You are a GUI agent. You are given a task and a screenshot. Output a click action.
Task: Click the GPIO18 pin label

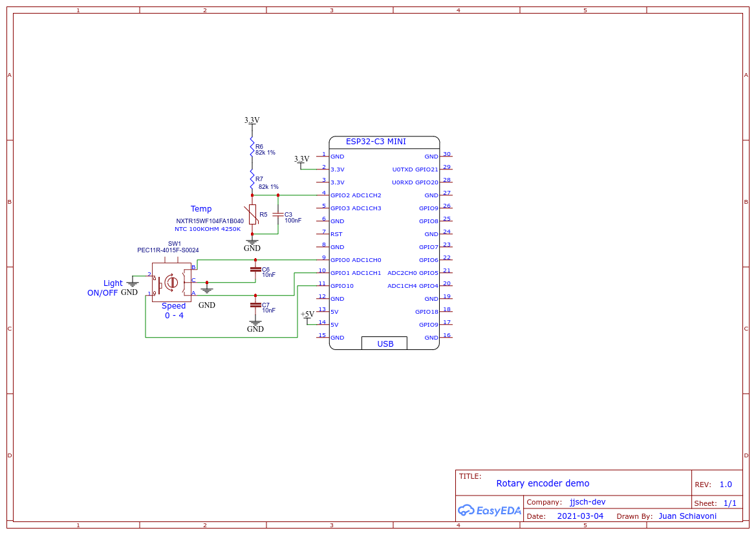click(x=427, y=312)
